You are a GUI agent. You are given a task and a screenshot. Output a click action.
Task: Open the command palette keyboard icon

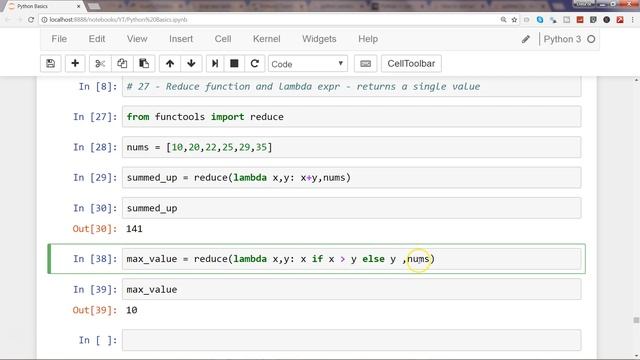click(x=365, y=64)
